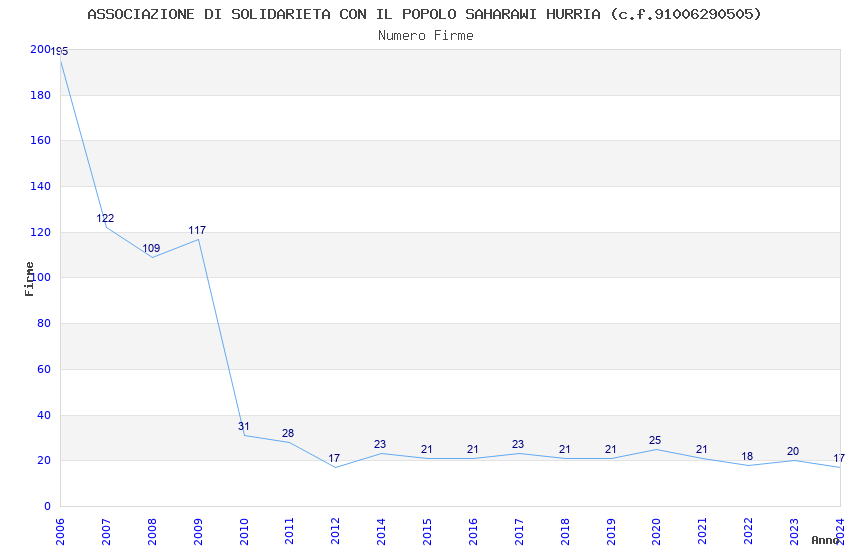Click y-axis value 120
The image size is (850, 550).
(41, 232)
